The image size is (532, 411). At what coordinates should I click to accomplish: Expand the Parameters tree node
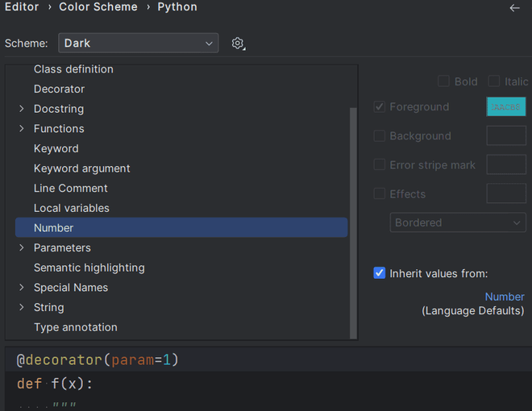(22, 248)
